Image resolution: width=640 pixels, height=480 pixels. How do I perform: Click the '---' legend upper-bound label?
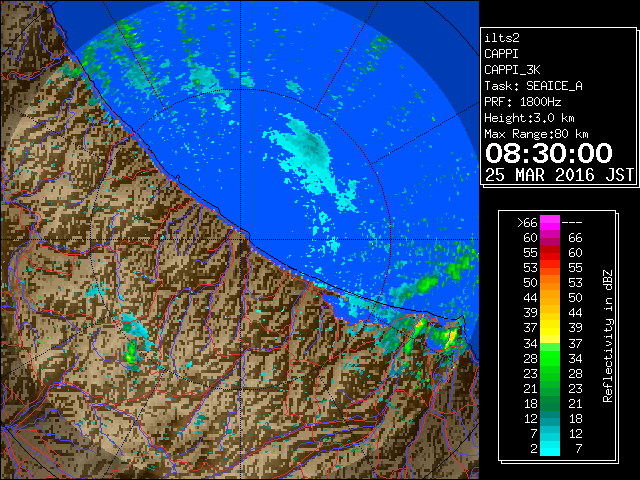[572, 223]
